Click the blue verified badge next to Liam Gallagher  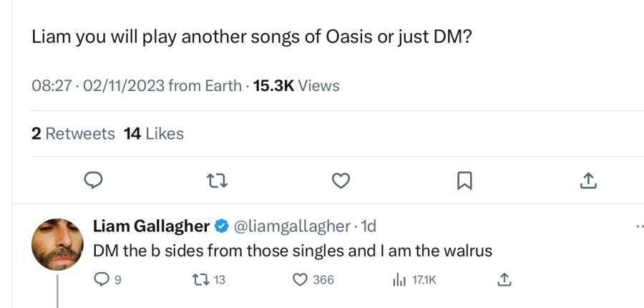(x=222, y=226)
